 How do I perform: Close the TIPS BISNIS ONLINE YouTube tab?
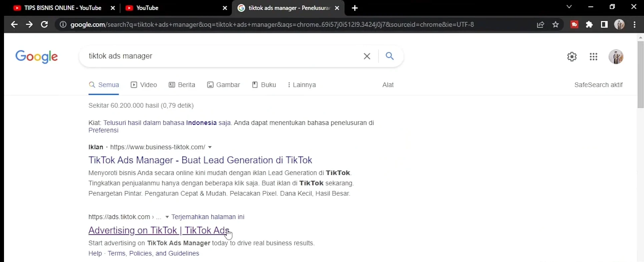coord(113,8)
